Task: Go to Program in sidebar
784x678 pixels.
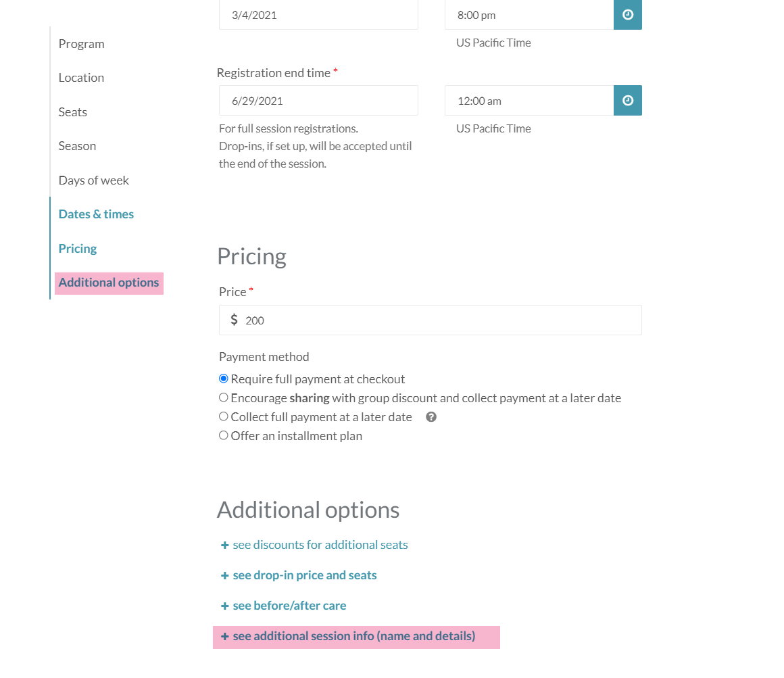Action: 81,44
